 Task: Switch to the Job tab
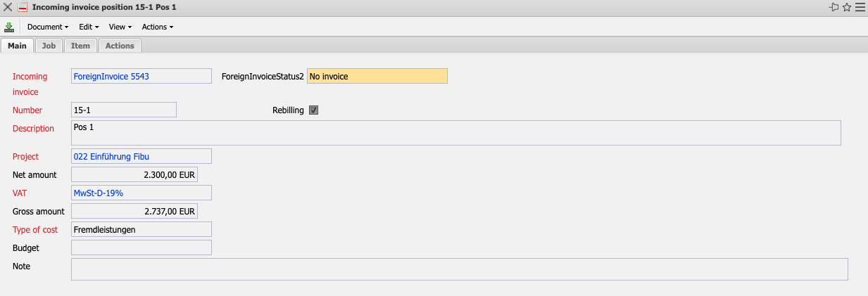[49, 46]
